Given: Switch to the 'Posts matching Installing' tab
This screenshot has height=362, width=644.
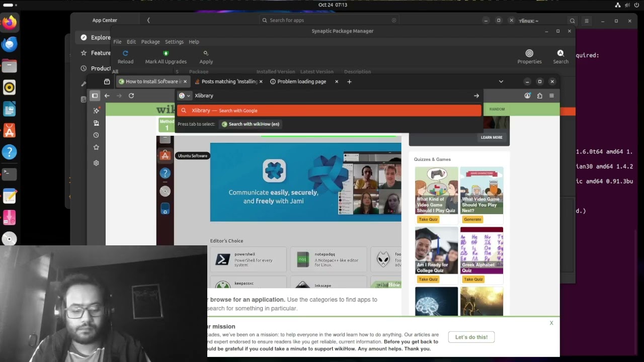Looking at the screenshot, I should coord(229,81).
